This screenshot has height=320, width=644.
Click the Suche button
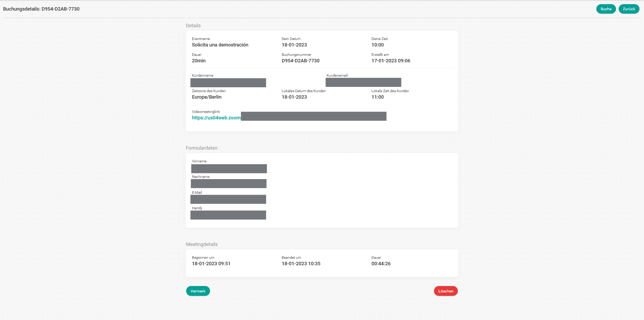606,9
